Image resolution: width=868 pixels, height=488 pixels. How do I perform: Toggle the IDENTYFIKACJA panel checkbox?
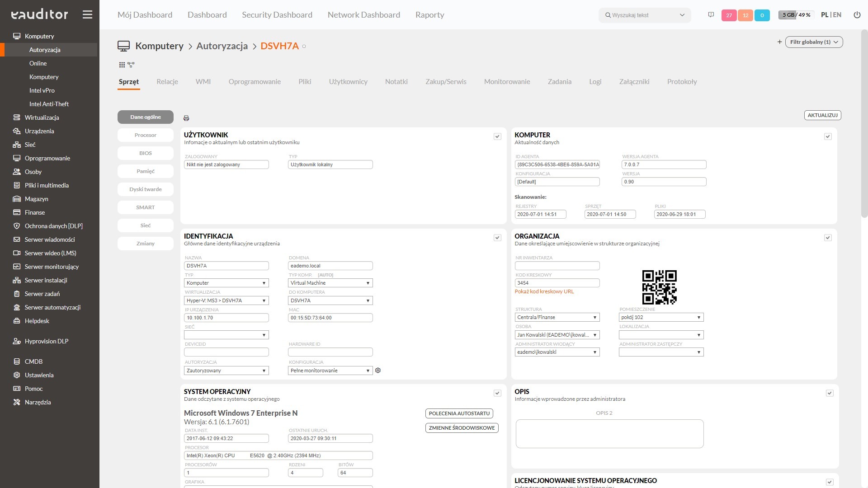(497, 238)
